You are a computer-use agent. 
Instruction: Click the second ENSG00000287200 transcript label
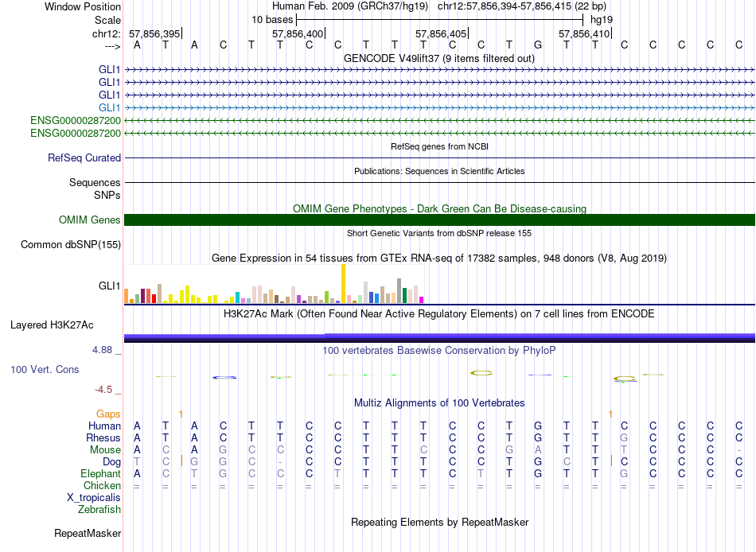click(76, 133)
